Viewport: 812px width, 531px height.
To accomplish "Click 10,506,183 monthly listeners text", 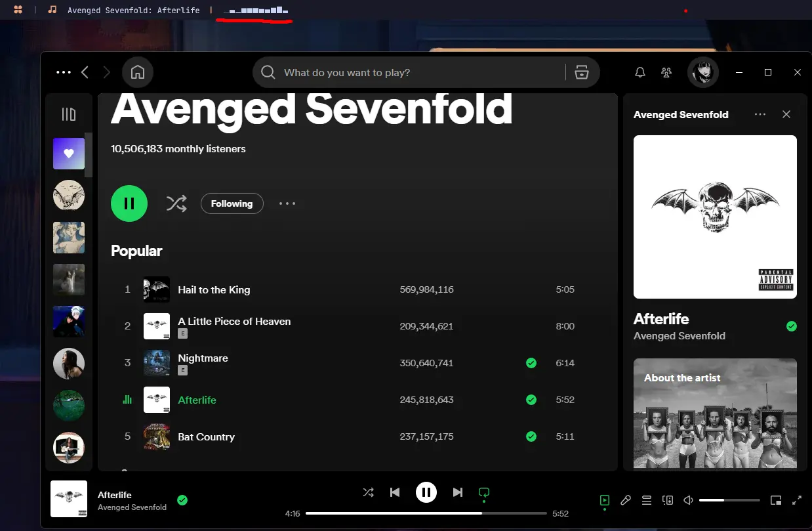I will tap(178, 149).
